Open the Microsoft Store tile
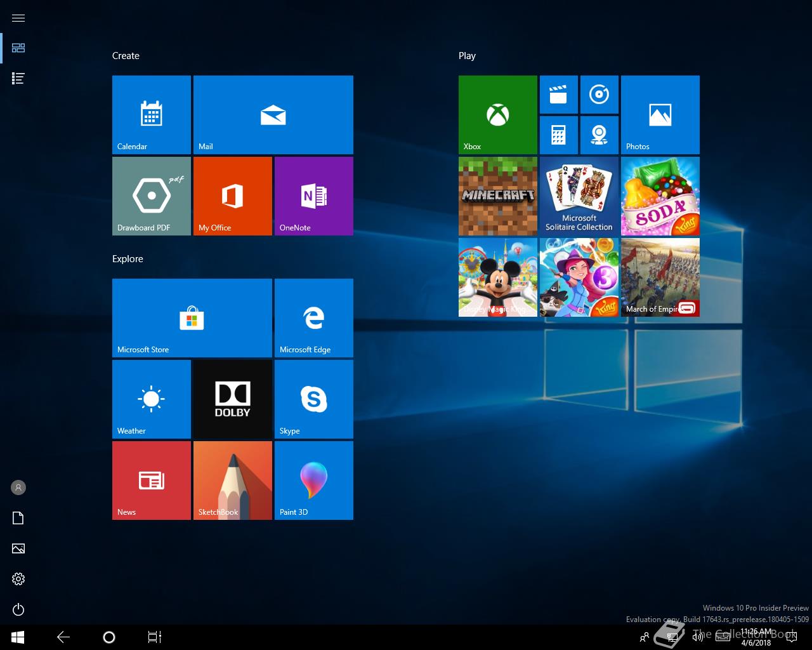Viewport: 812px width, 650px height. (192, 318)
